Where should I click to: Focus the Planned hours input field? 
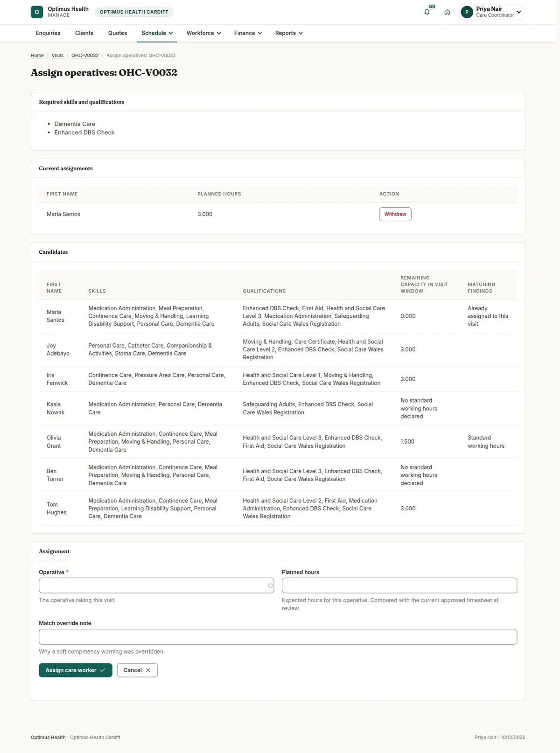coord(399,586)
